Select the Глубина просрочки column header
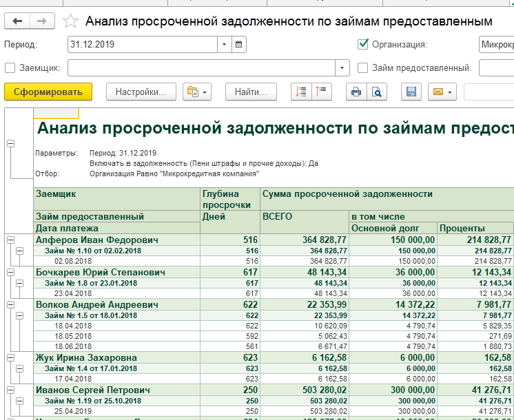This screenshot has width=514, height=420. 230,199
